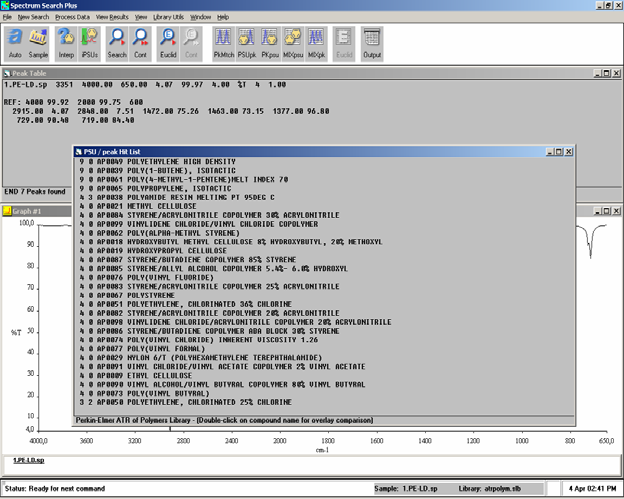Screen dimensions: 624x499
Task: Open the Output toolbar tool
Action: pyautogui.click(x=372, y=44)
